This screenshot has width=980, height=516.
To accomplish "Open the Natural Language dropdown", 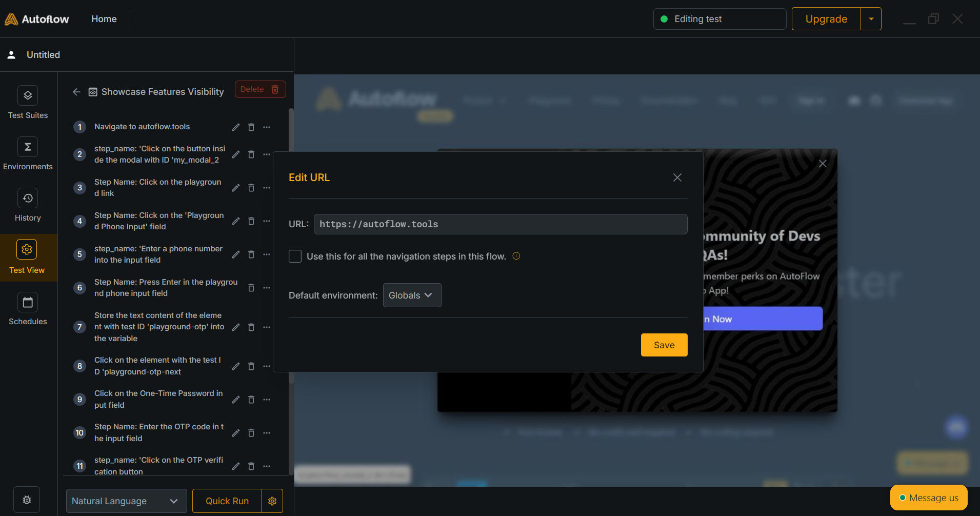I will [x=126, y=501].
